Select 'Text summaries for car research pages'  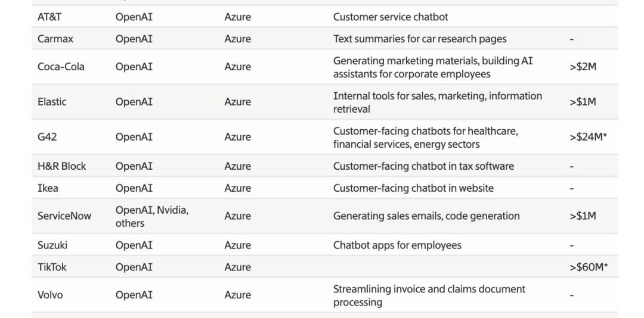pyautogui.click(x=420, y=39)
